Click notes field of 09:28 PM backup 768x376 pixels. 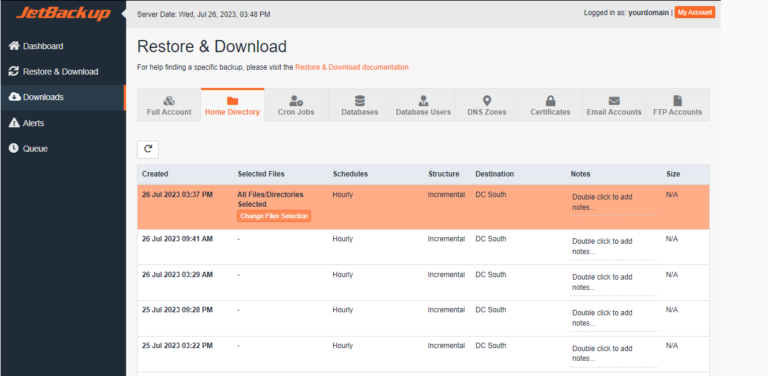613,318
